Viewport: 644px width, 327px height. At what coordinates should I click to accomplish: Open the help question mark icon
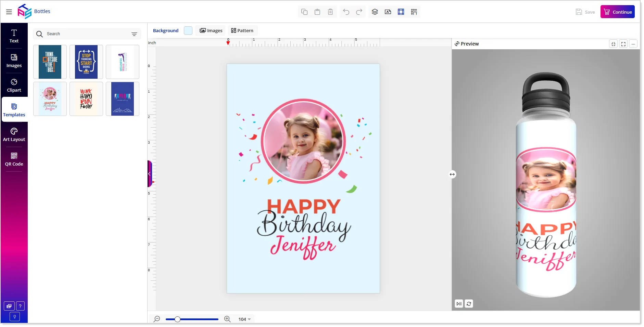point(20,306)
